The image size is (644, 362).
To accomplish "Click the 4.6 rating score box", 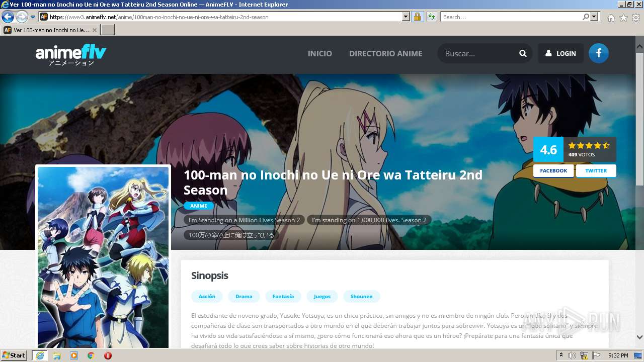I will click(548, 149).
